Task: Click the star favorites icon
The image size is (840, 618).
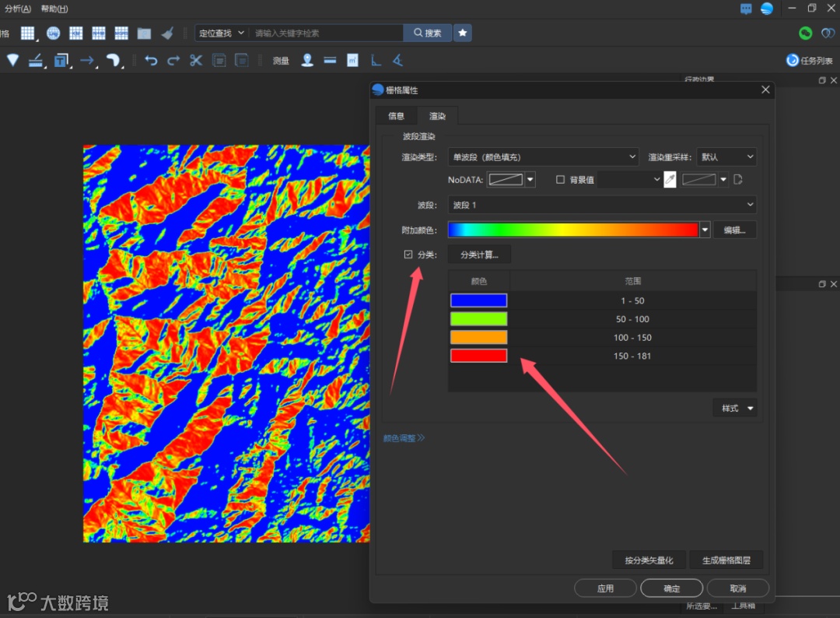Action: [x=463, y=33]
